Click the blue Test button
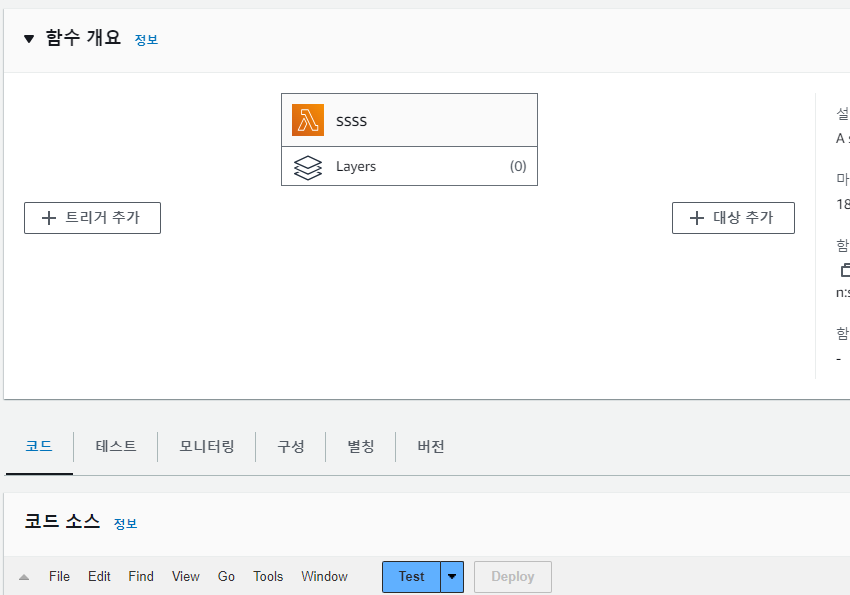850x595 pixels. pyautogui.click(x=411, y=577)
